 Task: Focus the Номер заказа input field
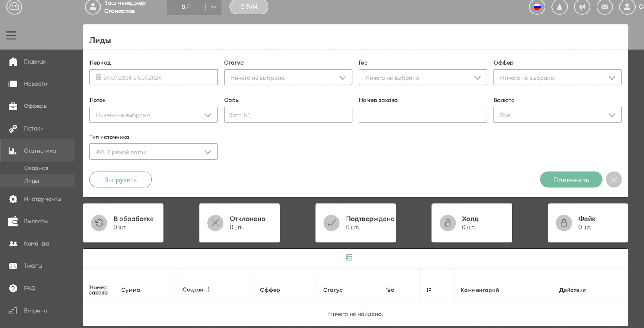coord(423,115)
